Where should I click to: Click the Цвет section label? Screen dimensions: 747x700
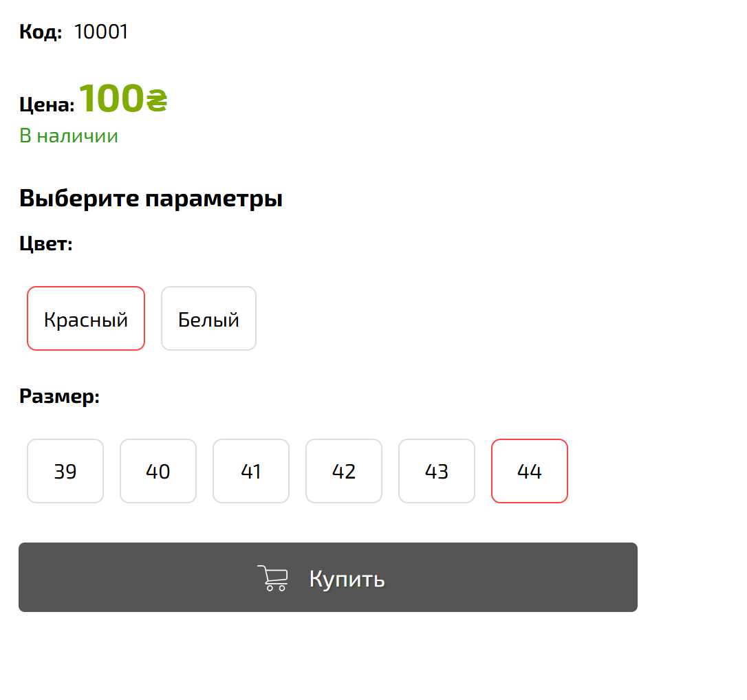pyautogui.click(x=45, y=243)
